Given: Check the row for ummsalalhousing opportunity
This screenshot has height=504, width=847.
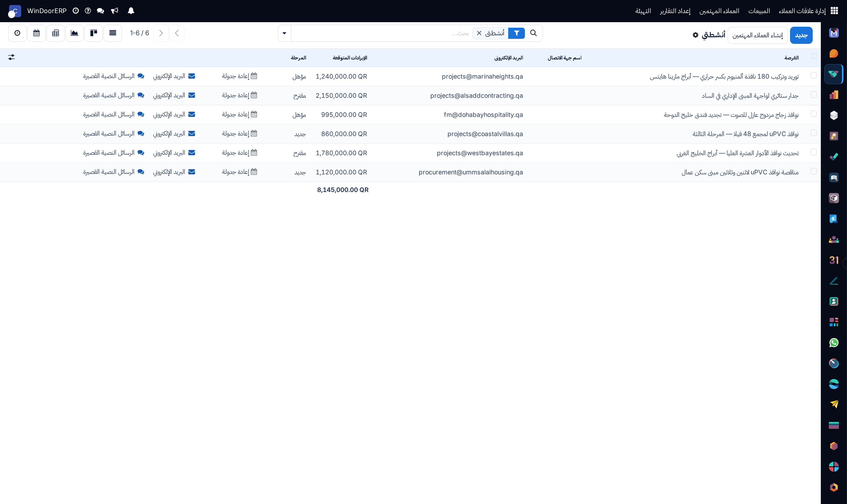Looking at the screenshot, I should [x=813, y=171].
